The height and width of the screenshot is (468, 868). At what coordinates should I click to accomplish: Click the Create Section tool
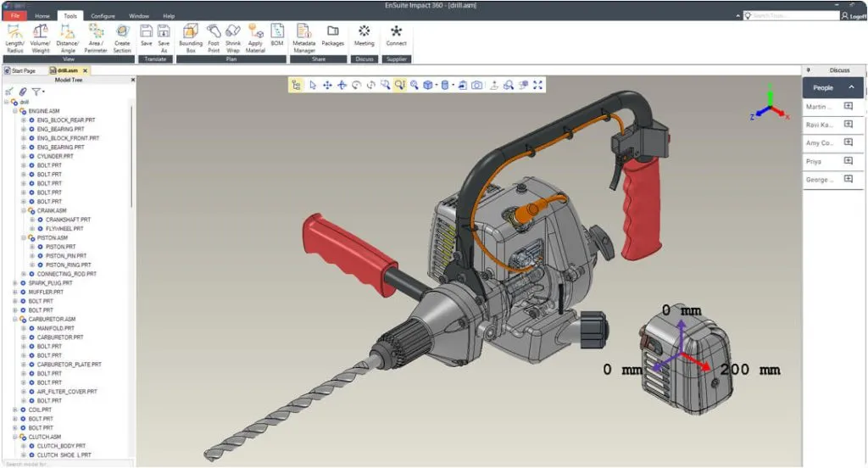[x=122, y=38]
